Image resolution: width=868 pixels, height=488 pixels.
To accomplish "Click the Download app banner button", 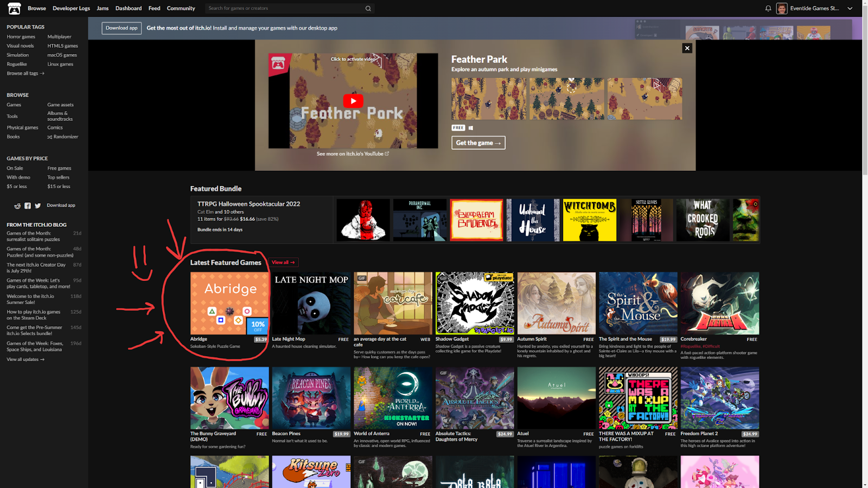I will (x=122, y=28).
